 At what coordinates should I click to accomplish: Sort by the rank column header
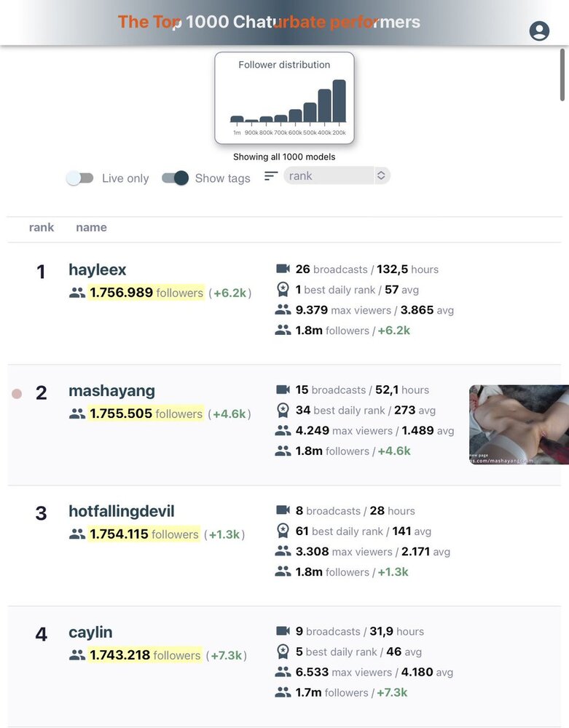[x=42, y=228]
